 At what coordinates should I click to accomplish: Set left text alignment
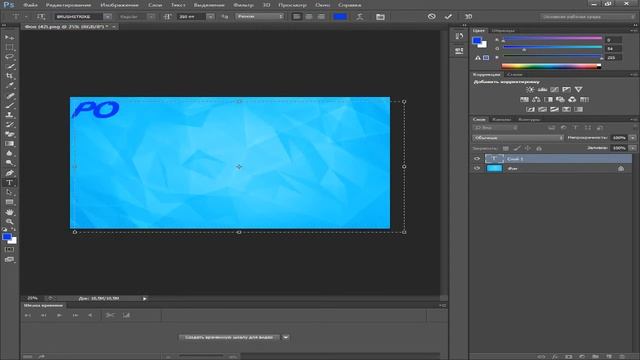(x=297, y=17)
